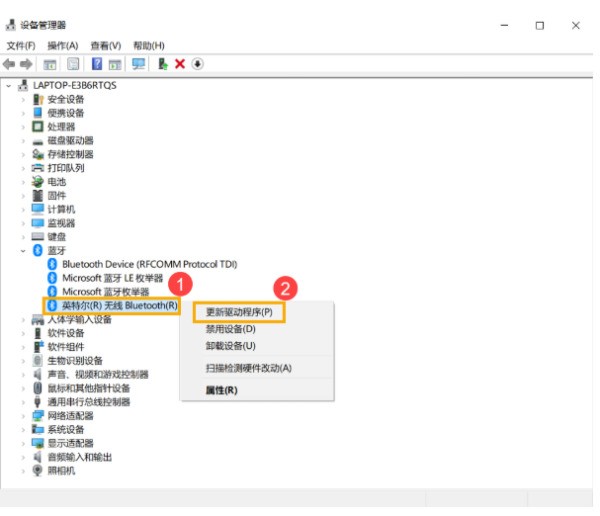Select the 软件设备 tree row

(65, 333)
